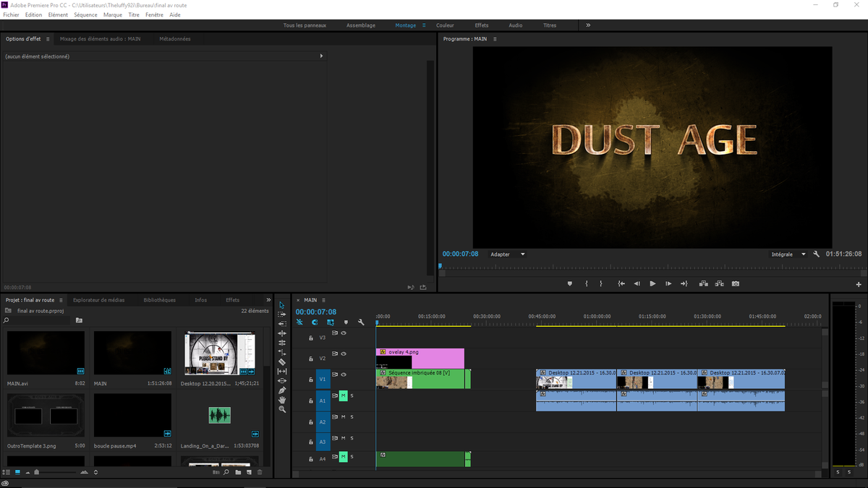
Task: Toggle V1 track output eye
Action: [x=344, y=374]
